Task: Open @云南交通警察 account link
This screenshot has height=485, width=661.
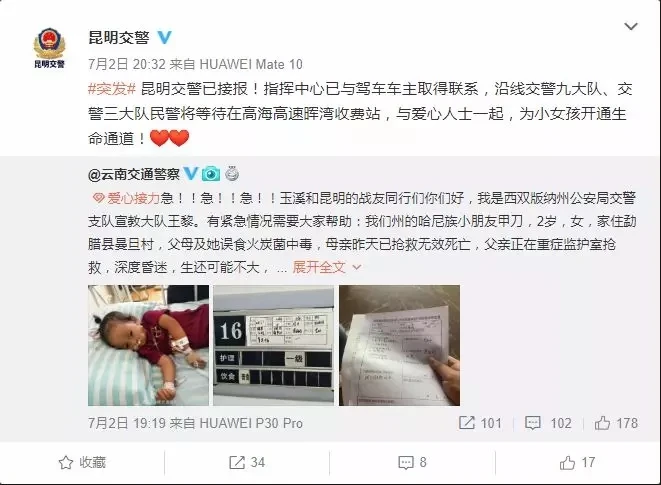Action: tap(134, 174)
